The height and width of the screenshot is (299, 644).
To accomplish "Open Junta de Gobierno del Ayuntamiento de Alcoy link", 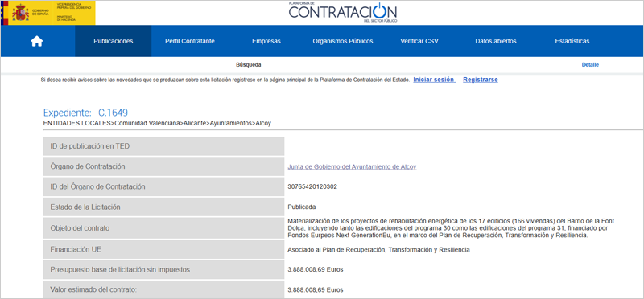I will tap(352, 167).
